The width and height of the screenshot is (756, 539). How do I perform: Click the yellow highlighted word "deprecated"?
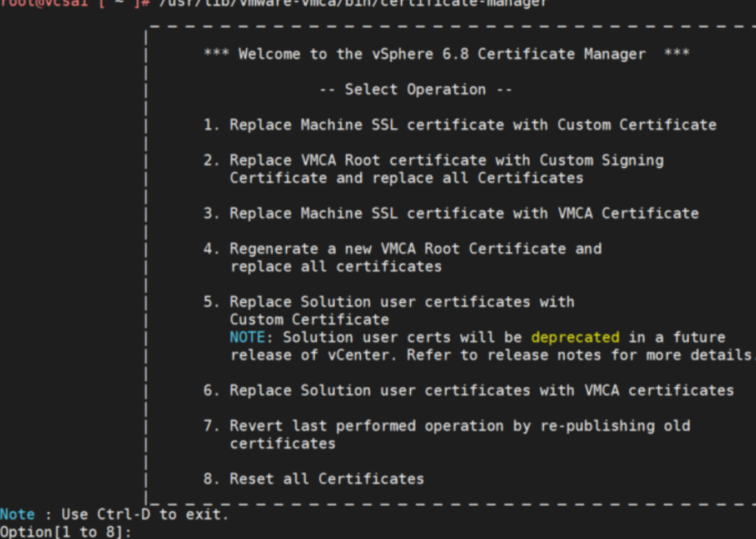575,337
